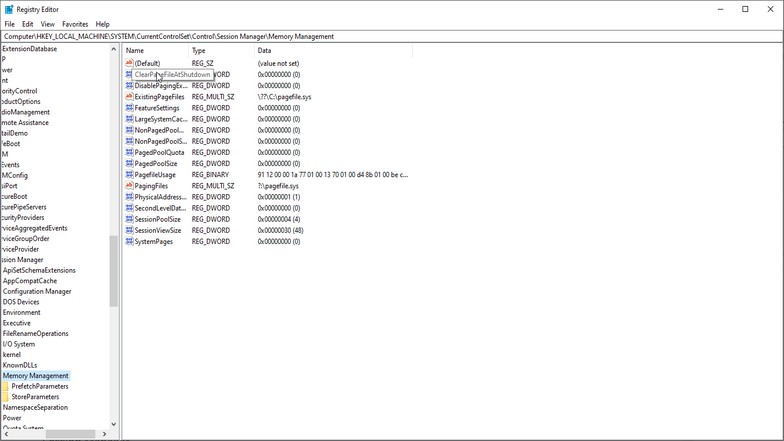Click the FeatureSettings DWORD icon

129,108
